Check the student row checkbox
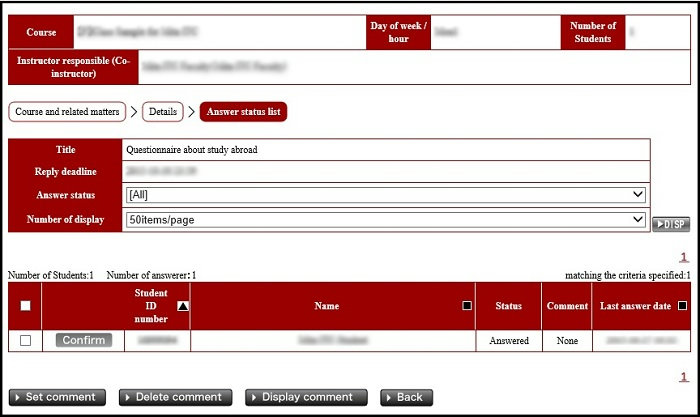The width and height of the screenshot is (700, 417). 25,341
